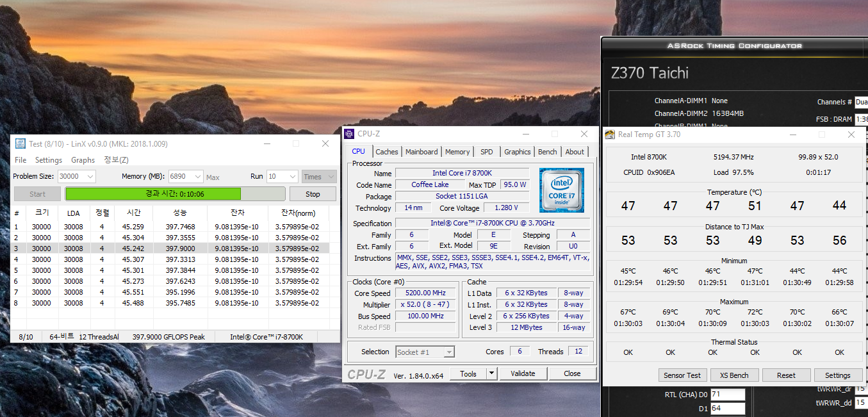
Task: Expand the Tools dropdown arrow in CPU-Z
Action: [491, 373]
